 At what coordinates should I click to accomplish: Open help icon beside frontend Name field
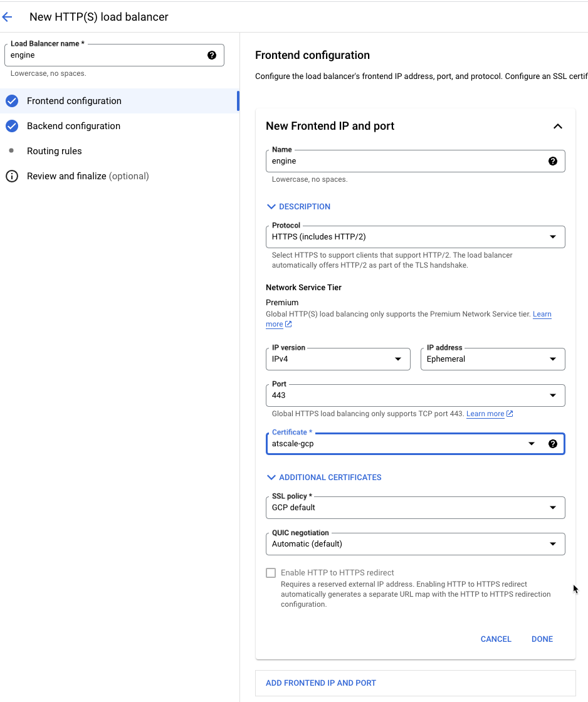(553, 161)
